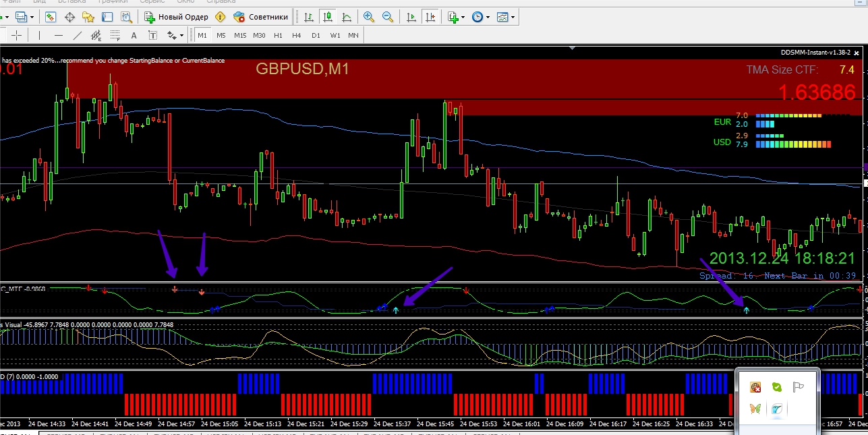Click the GBPUSD,M1 chart title text

tap(301, 68)
